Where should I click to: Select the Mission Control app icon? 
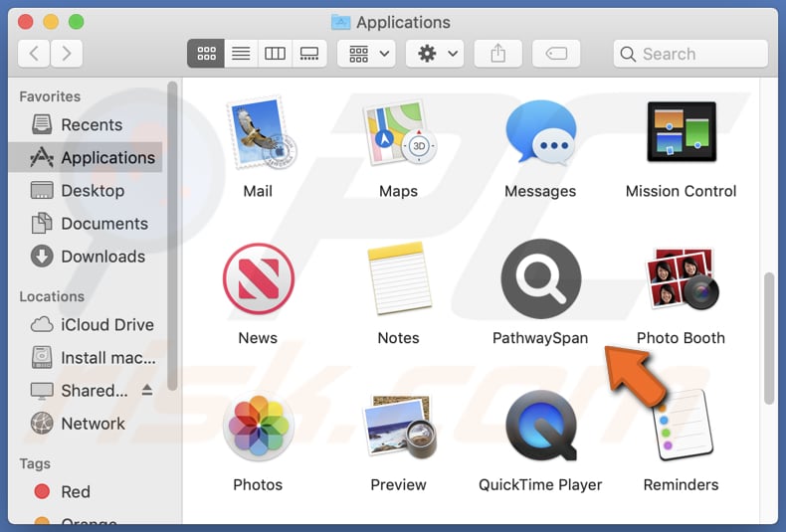682,131
